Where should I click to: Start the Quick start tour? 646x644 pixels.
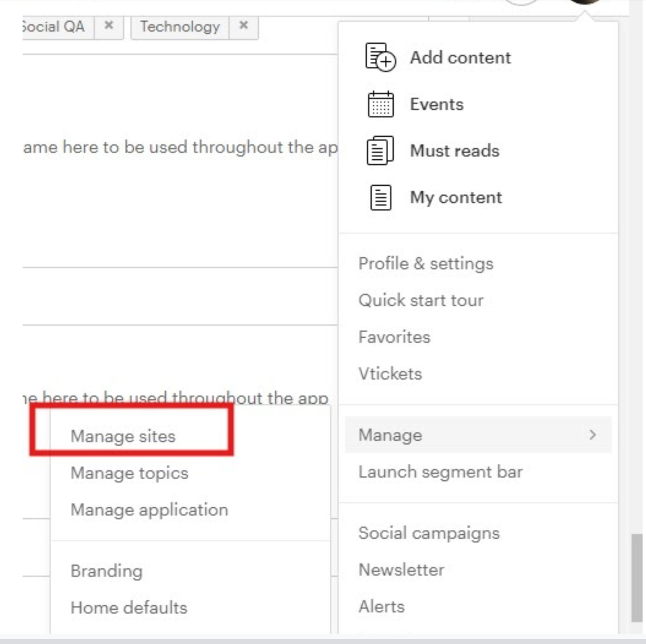point(421,300)
